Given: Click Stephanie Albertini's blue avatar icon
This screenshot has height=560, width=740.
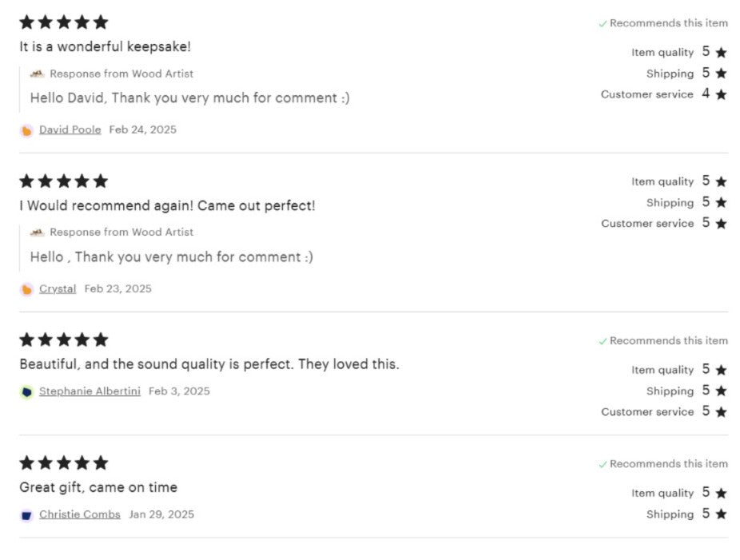Looking at the screenshot, I should tap(27, 392).
